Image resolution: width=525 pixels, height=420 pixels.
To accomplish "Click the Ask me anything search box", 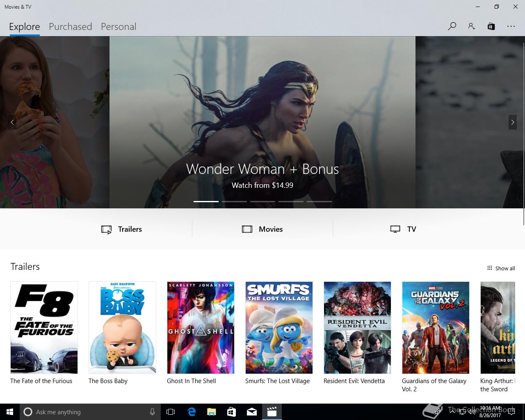I will point(89,412).
